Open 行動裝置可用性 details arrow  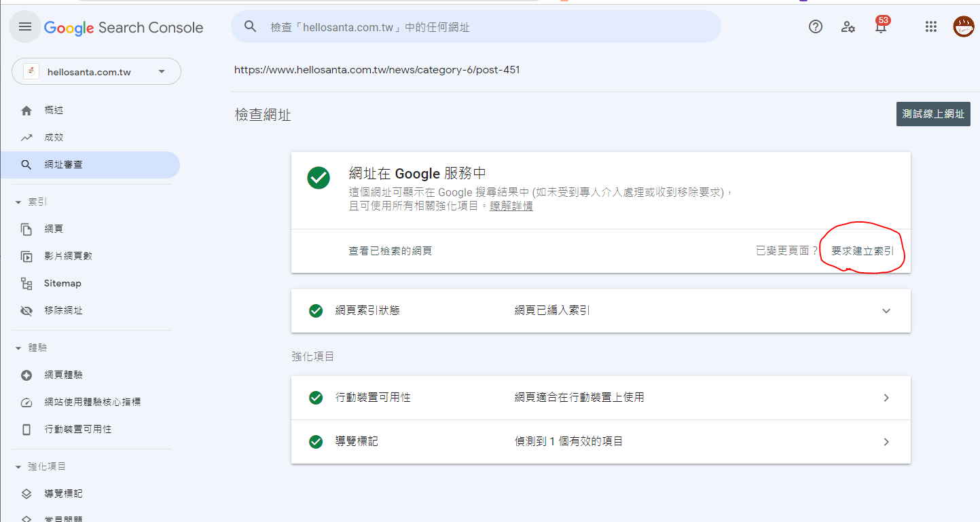[x=886, y=398]
